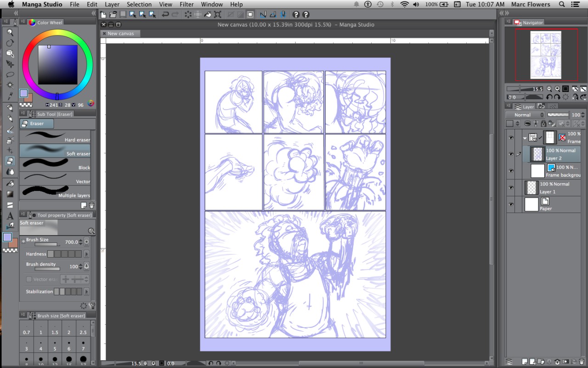Rotate canvas left in Navigator panel
The height and width of the screenshot is (368, 588).
[549, 97]
